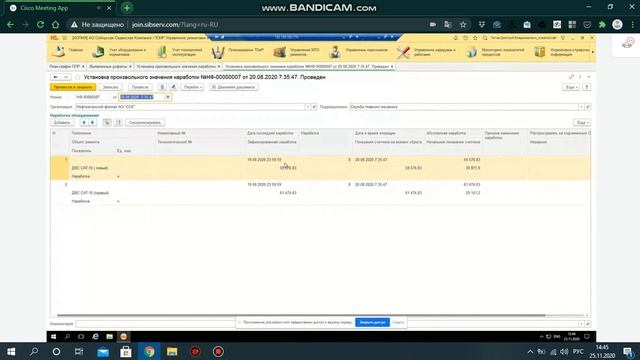The image size is (640, 360).
Task: Open the Учет показателей эксплуатации section
Action: tap(180, 52)
